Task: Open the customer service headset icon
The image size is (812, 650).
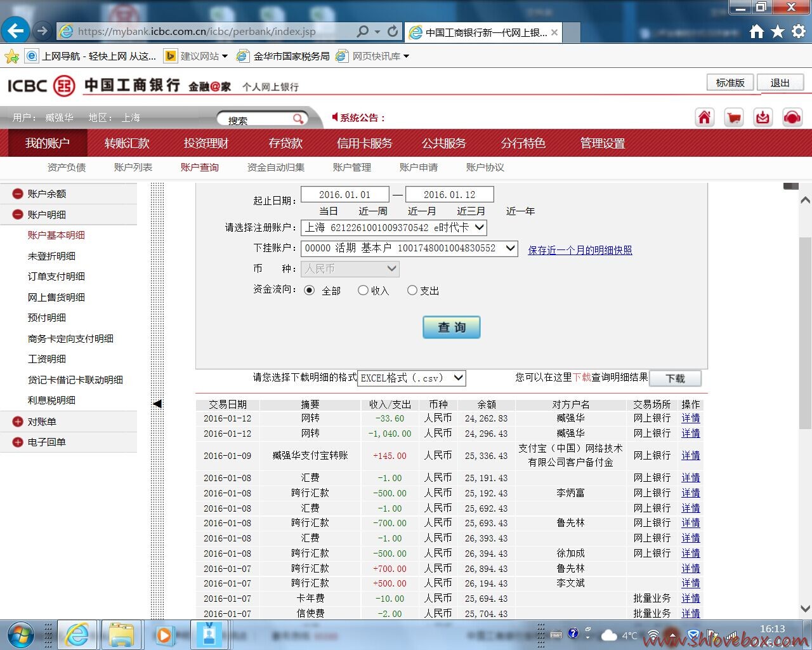Action: pos(792,117)
